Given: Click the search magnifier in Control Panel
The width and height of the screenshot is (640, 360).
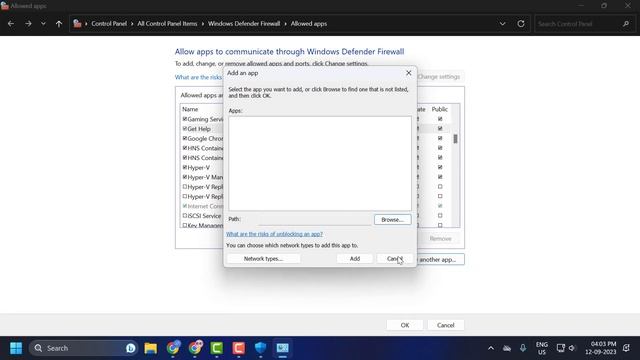Looking at the screenshot, I should click(x=626, y=24).
